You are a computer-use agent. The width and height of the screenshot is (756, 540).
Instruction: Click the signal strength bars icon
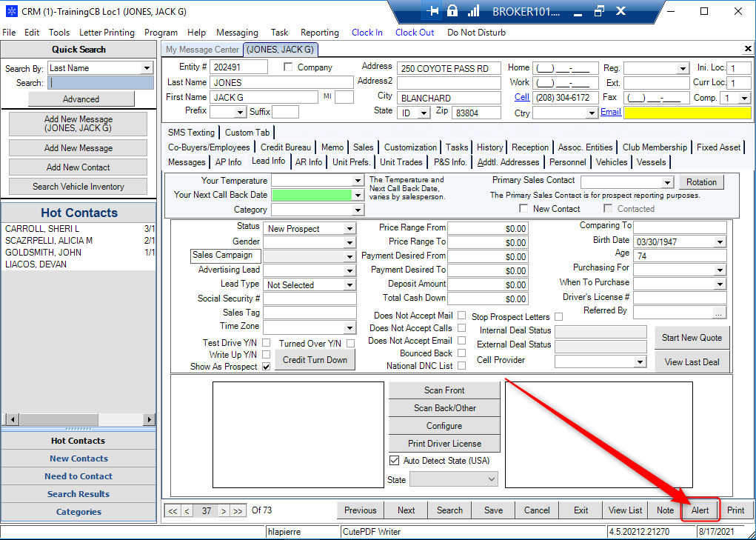(x=473, y=11)
